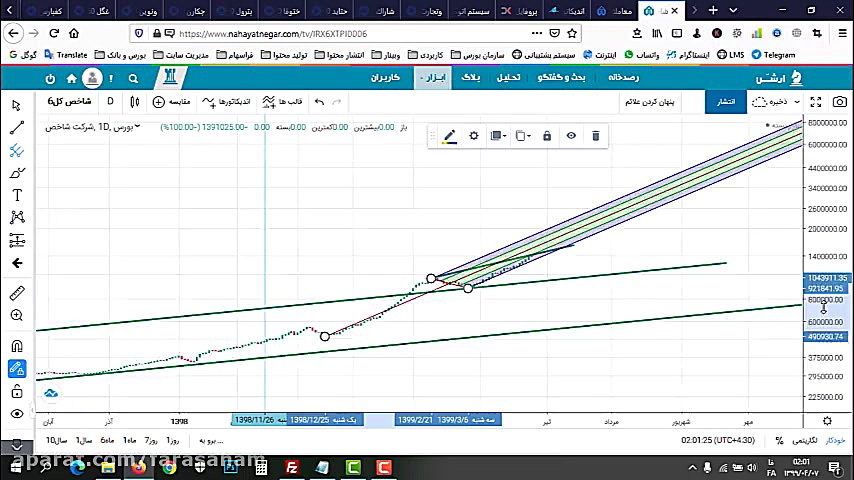Undo the last chart action
Screen dimensions: 854x480
(320, 102)
